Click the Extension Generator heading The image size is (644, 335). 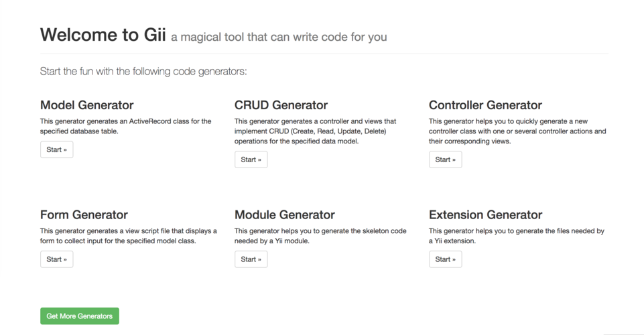[x=485, y=215]
